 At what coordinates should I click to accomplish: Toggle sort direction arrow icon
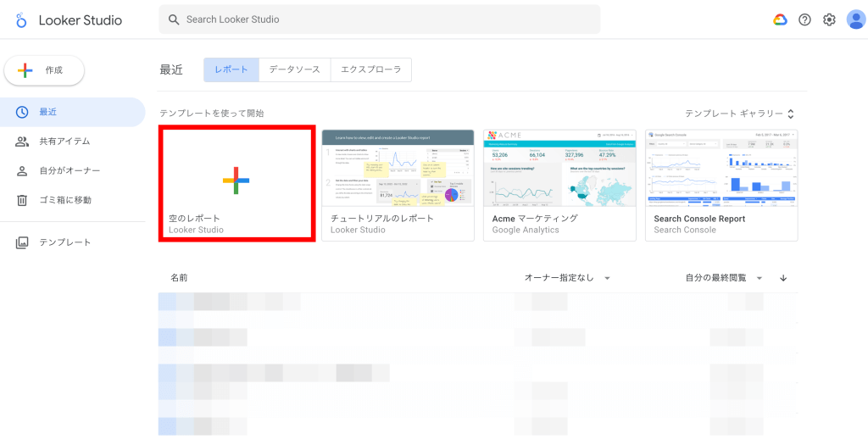[782, 278]
